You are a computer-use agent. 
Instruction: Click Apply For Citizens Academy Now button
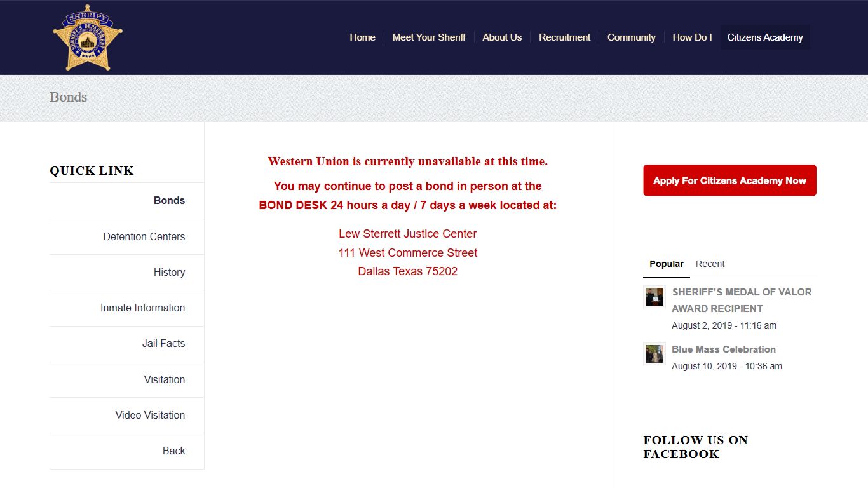click(x=729, y=180)
